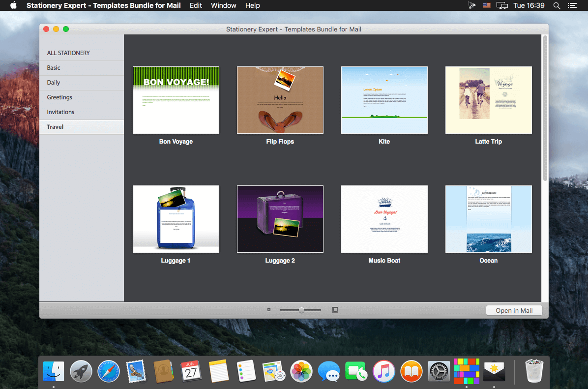Open the Apple menu
The image size is (588, 389).
coord(13,5)
